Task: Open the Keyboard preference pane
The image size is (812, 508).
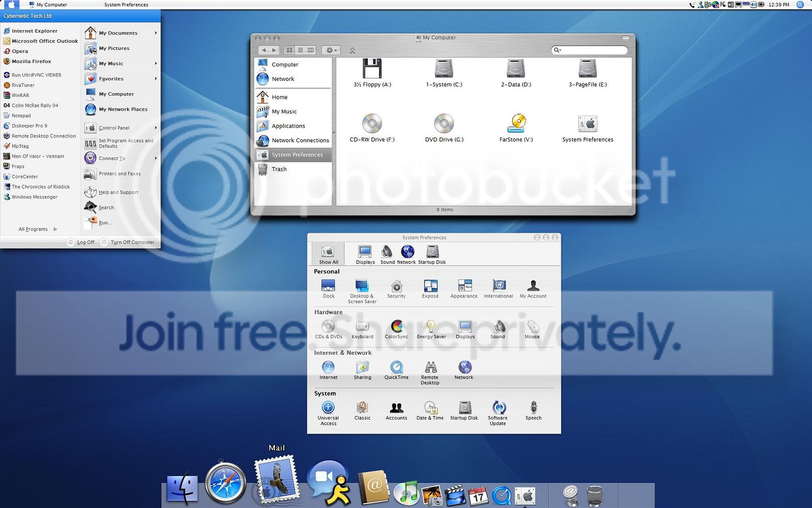Action: 362,329
